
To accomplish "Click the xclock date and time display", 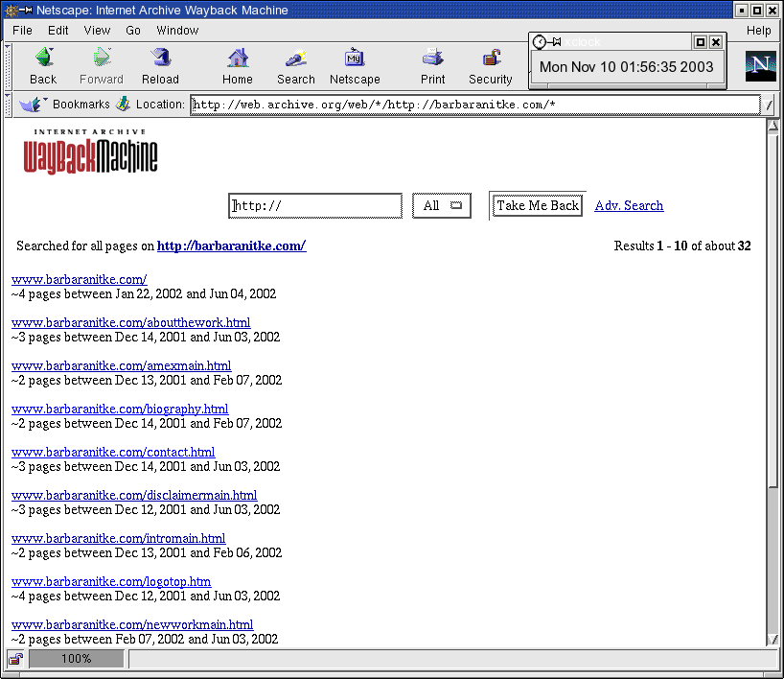I will (627, 67).
